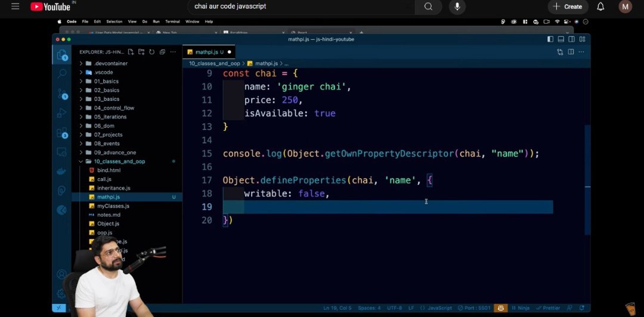The image size is (644, 317).
Task: Expand the .vscode folder
Action: pyautogui.click(x=126, y=72)
